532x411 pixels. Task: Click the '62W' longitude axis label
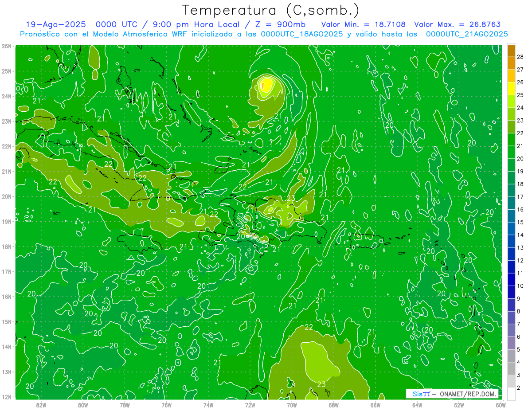(459, 404)
